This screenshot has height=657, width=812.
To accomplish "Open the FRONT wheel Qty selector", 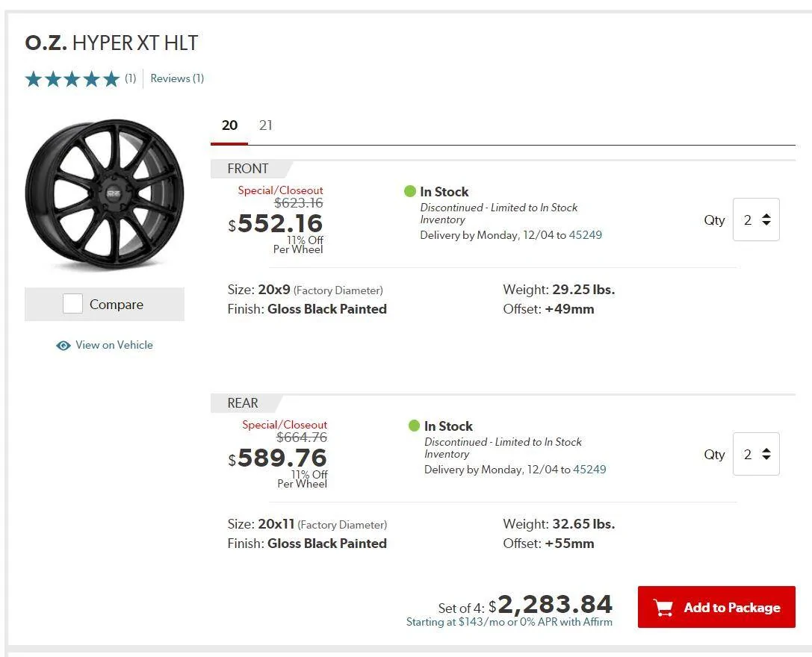I will [756, 219].
